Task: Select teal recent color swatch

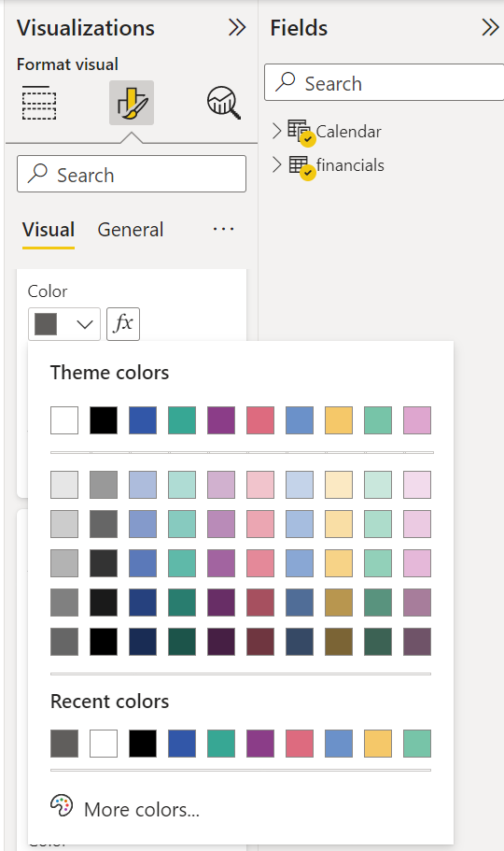Action: pos(221,744)
